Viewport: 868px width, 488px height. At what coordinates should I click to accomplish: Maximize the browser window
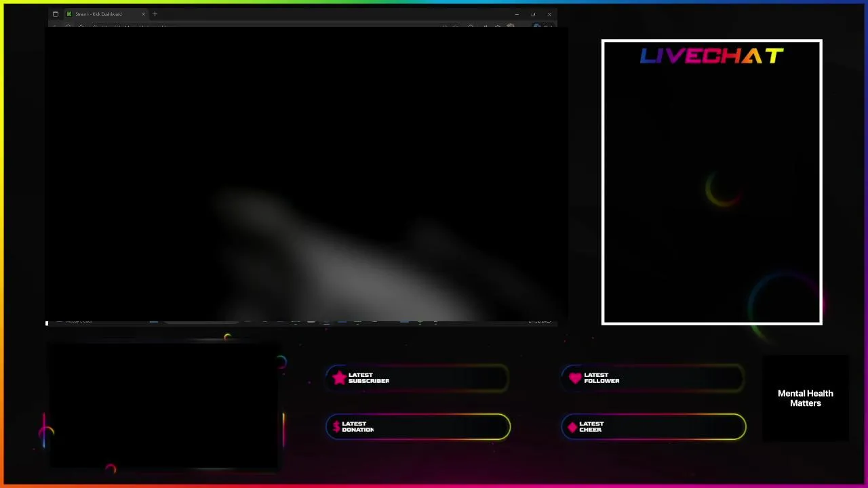click(x=533, y=14)
